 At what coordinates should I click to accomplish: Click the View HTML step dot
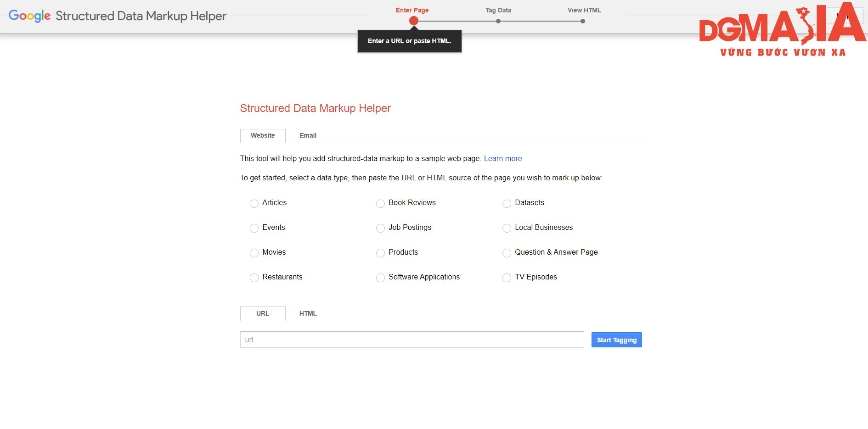point(583,21)
